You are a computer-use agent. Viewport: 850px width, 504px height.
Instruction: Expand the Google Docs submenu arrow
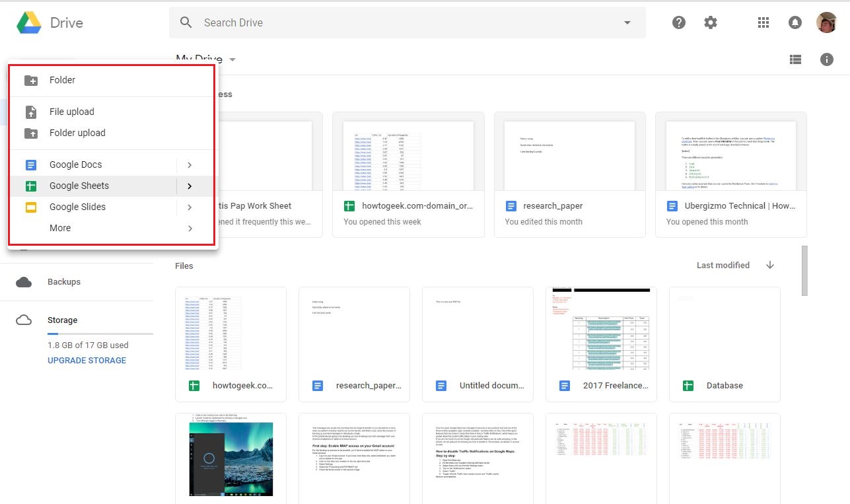tap(190, 165)
